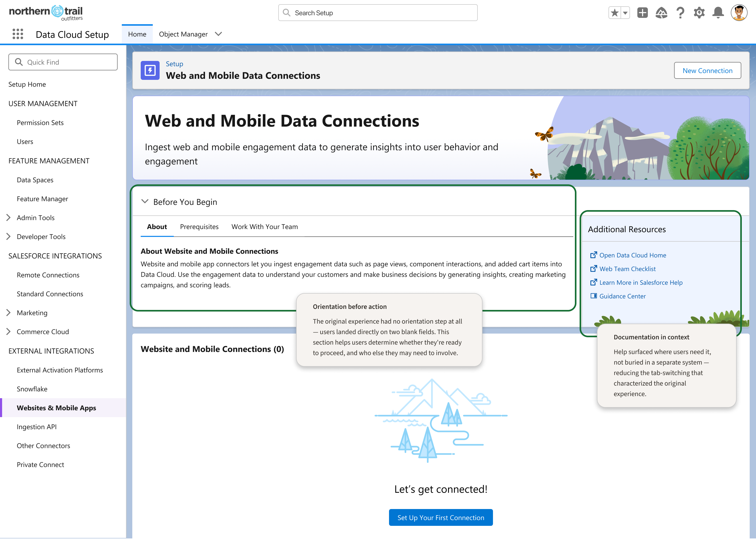
Task: Click the external link icon beside Web Team Checklist
Action: pos(593,269)
